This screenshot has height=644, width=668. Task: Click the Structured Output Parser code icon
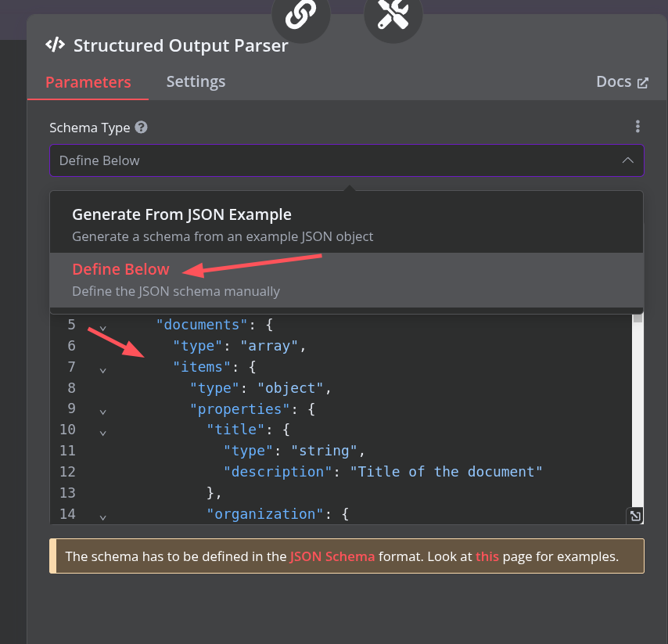(x=55, y=45)
